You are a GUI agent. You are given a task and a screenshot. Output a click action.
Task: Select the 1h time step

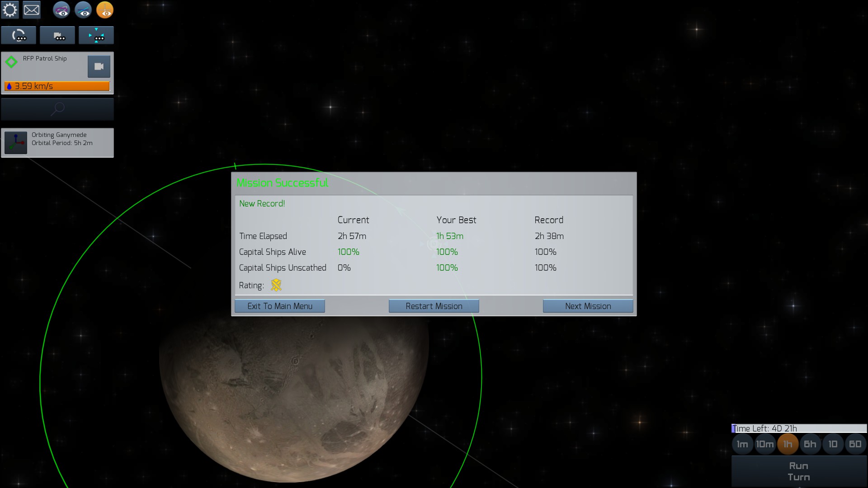point(788,444)
